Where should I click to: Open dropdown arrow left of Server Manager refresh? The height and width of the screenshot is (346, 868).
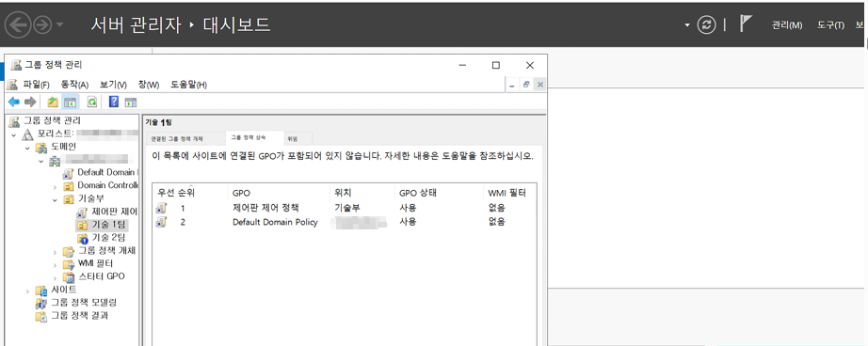tap(687, 24)
